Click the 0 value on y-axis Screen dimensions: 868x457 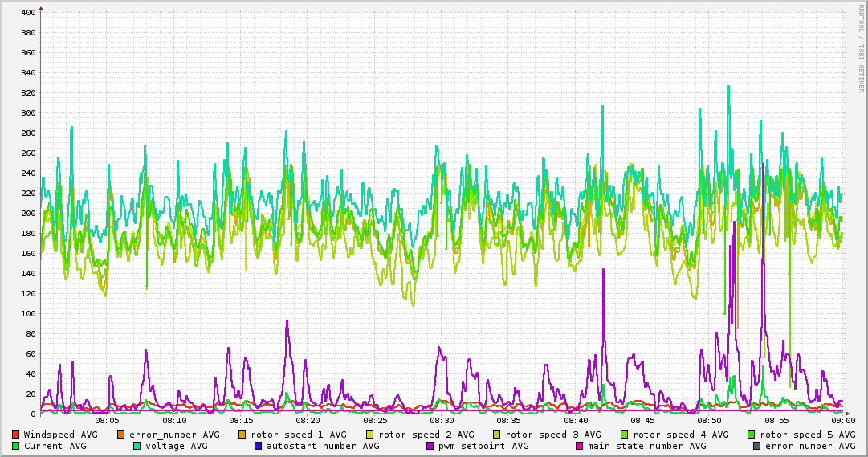click(33, 414)
